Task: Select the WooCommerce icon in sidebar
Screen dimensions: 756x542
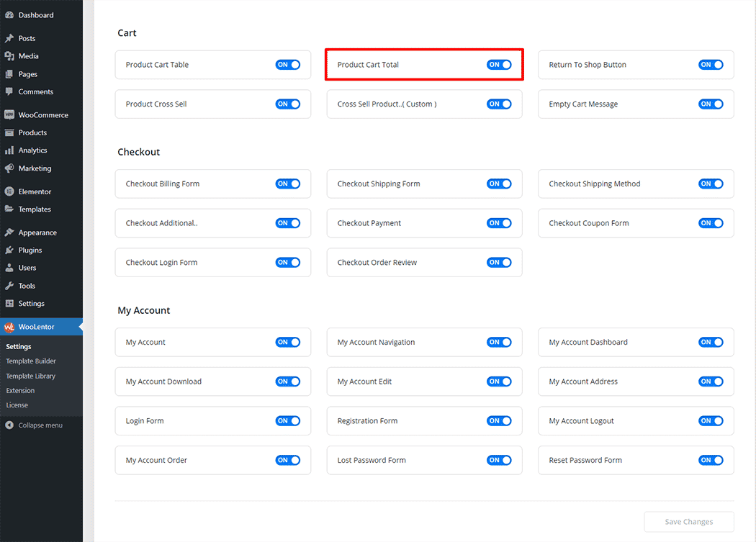Action: (9, 115)
